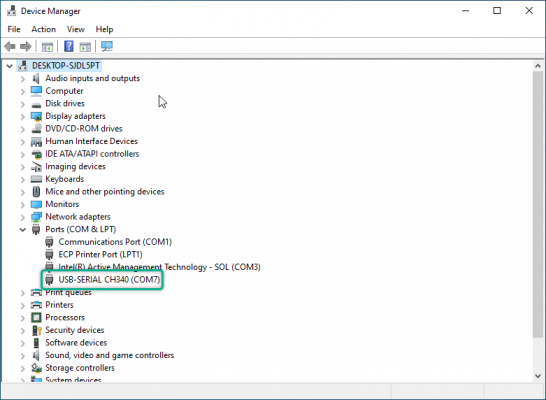Image resolution: width=546 pixels, height=400 pixels.
Task: Expand the Storage controllers chevron
Action: coord(23,368)
